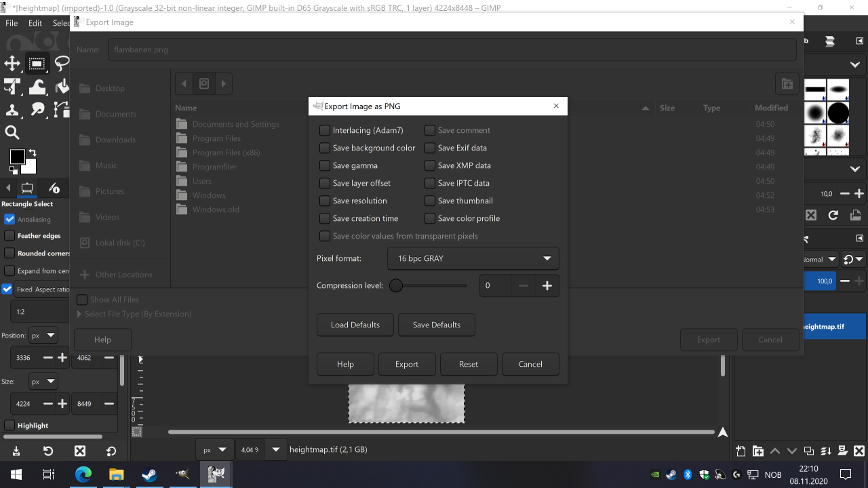Select the Zoom magnifier tool
Screen dimensions: 868x488
point(12,132)
